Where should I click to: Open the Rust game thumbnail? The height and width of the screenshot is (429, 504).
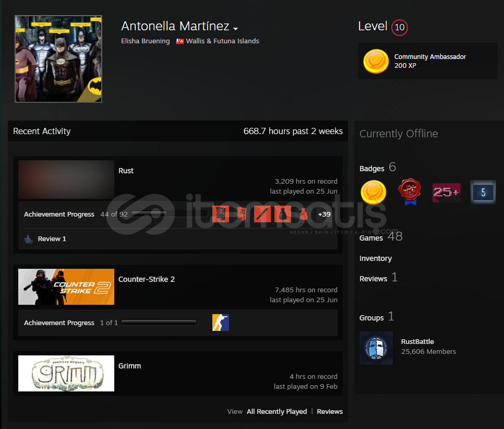coord(66,180)
